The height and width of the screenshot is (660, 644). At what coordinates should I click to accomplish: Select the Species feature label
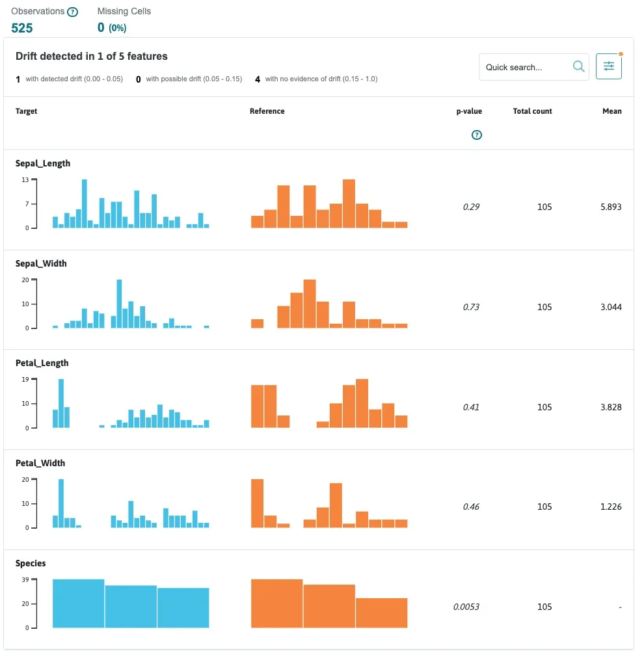(x=30, y=563)
